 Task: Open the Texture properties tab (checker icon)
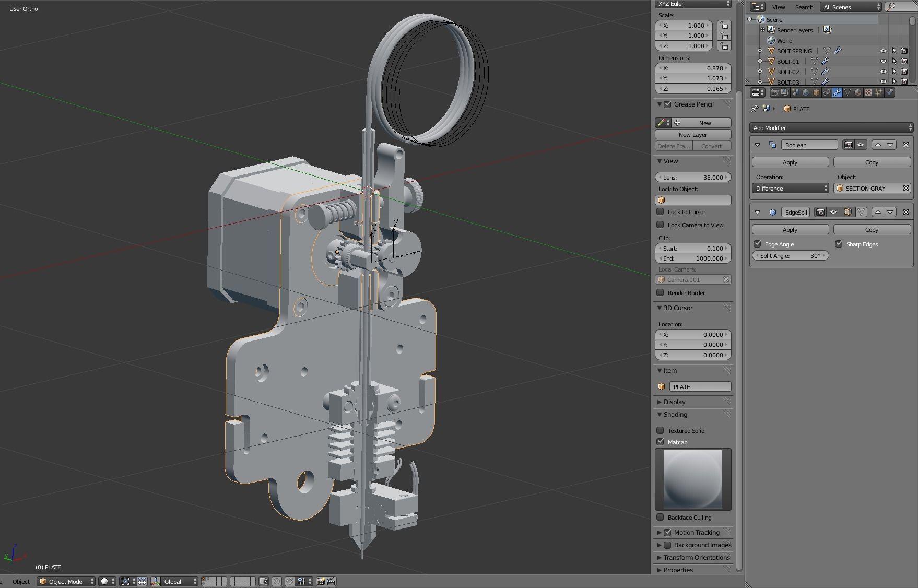click(868, 92)
